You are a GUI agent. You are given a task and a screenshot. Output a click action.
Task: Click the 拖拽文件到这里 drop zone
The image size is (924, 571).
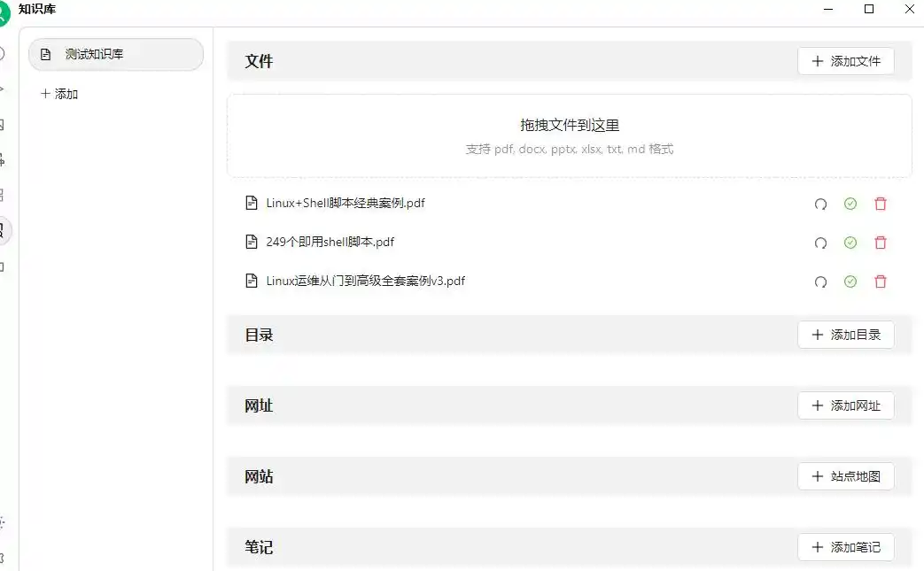570,136
